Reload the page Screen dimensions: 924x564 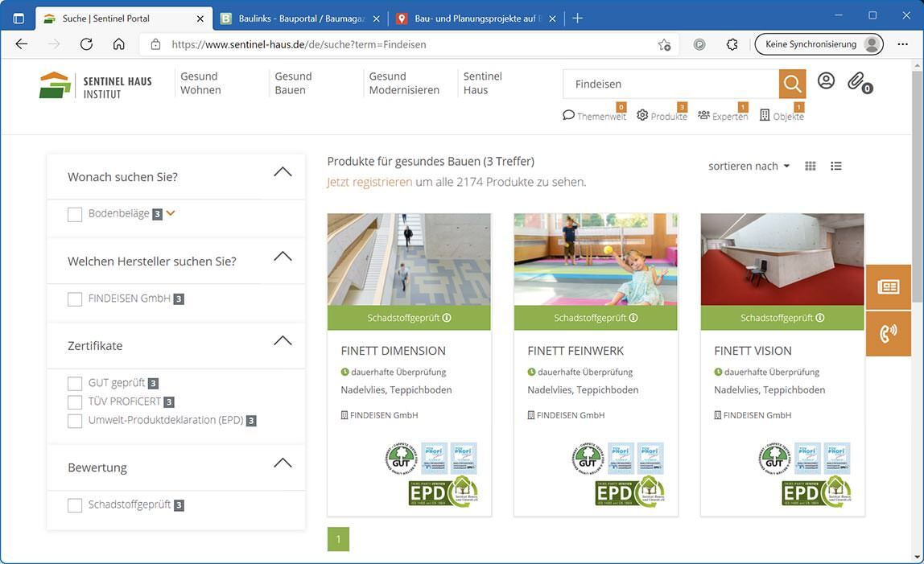tap(86, 44)
